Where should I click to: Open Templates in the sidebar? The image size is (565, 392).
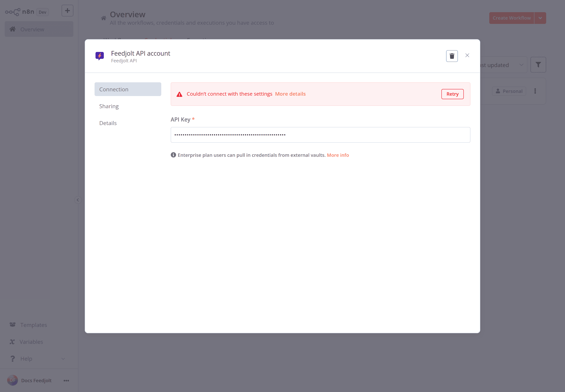[x=39, y=325]
